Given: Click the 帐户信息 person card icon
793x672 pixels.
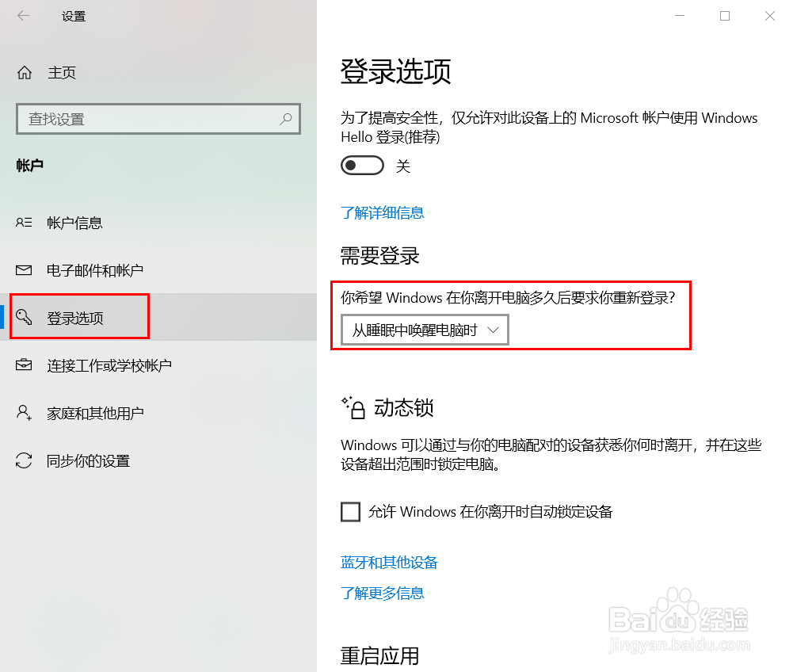Looking at the screenshot, I should point(24,222).
